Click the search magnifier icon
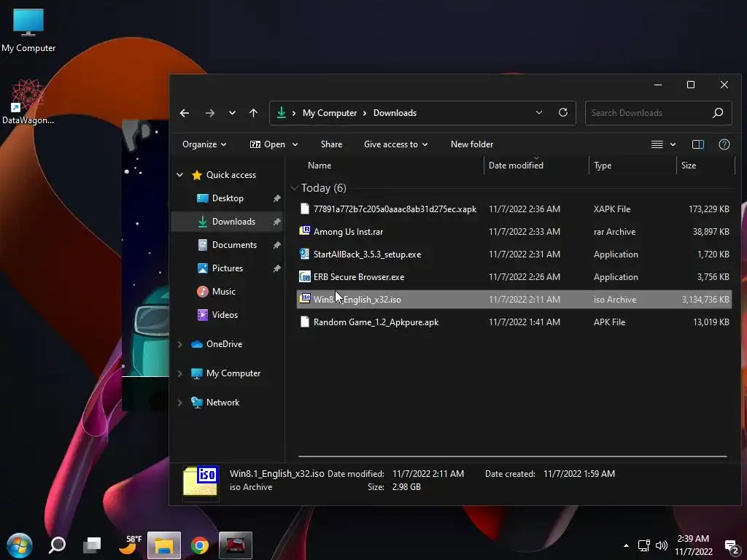 [x=718, y=113]
